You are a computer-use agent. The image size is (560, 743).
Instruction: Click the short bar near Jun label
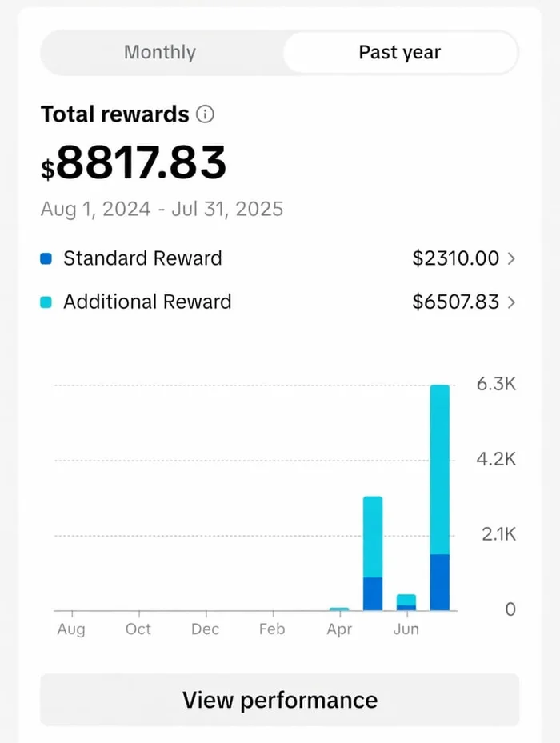tap(406, 600)
